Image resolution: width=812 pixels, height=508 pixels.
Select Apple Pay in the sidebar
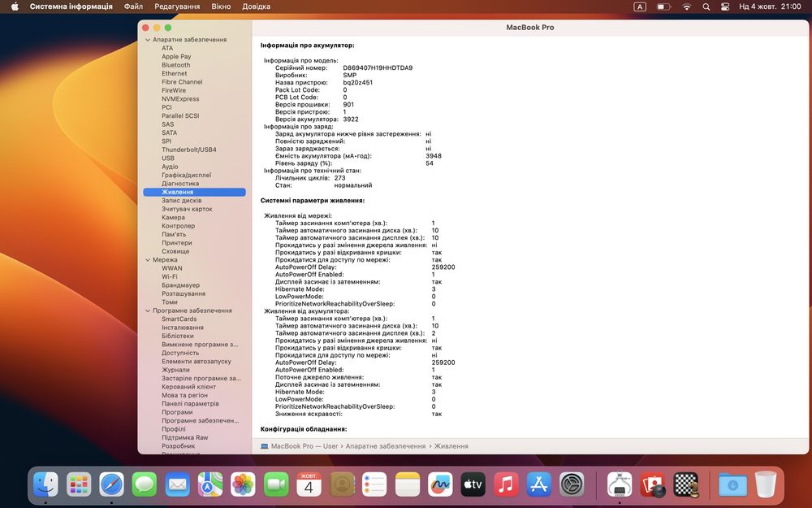point(176,57)
